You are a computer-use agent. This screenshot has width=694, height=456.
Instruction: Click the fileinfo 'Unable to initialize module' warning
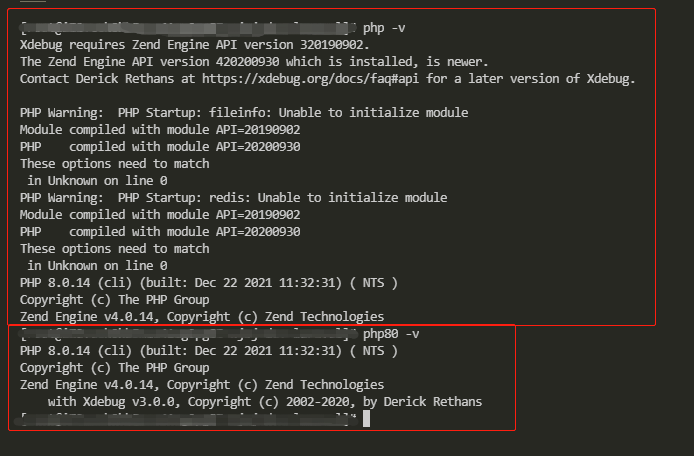(244, 113)
